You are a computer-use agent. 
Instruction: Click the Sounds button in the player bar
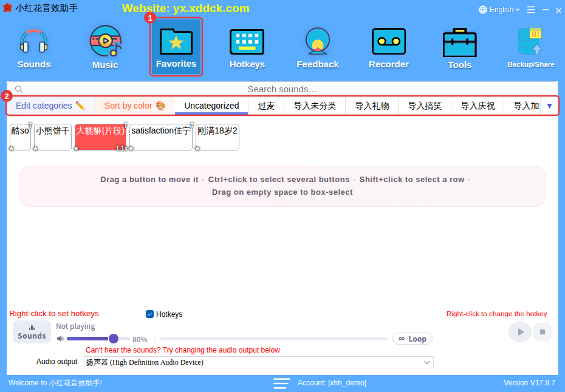[x=32, y=332]
